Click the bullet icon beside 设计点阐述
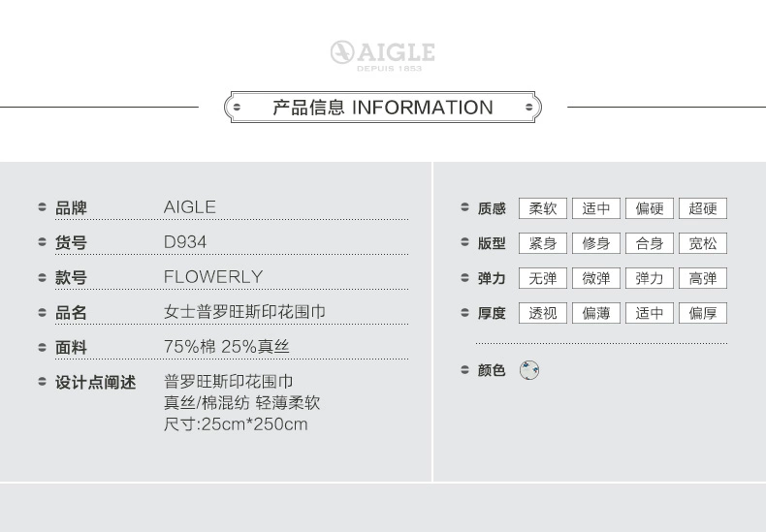The height and width of the screenshot is (532, 766). coord(43,382)
